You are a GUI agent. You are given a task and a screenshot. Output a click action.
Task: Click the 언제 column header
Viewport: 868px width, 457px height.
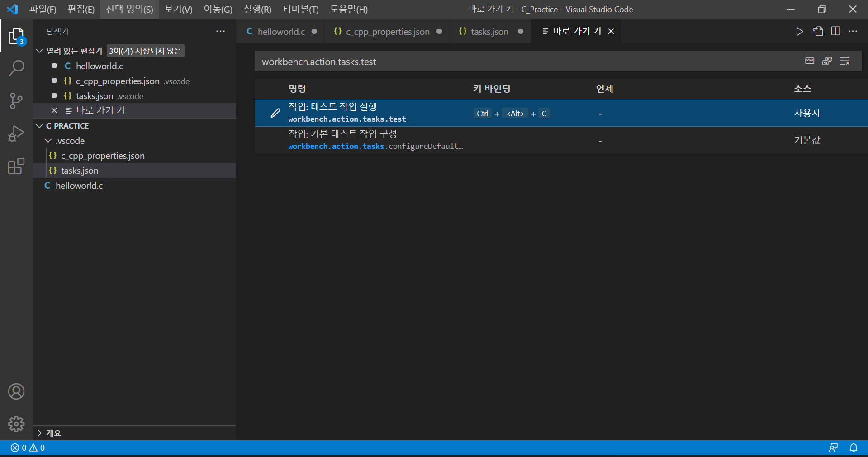click(604, 89)
